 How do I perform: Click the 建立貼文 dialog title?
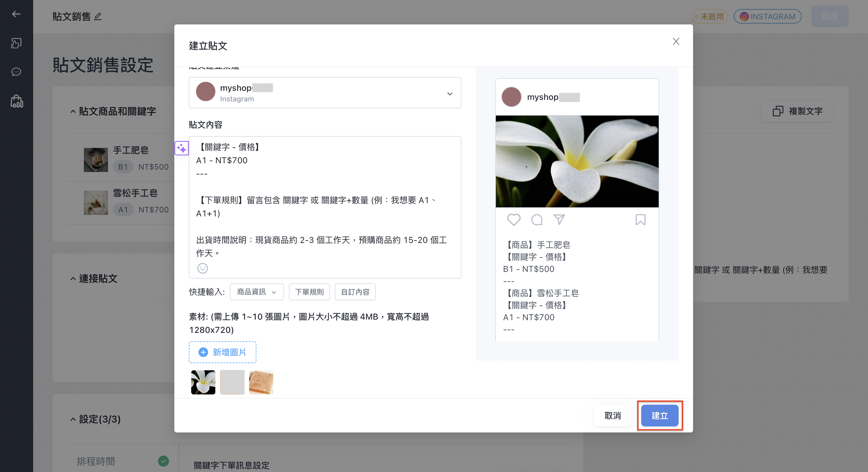[x=208, y=46]
